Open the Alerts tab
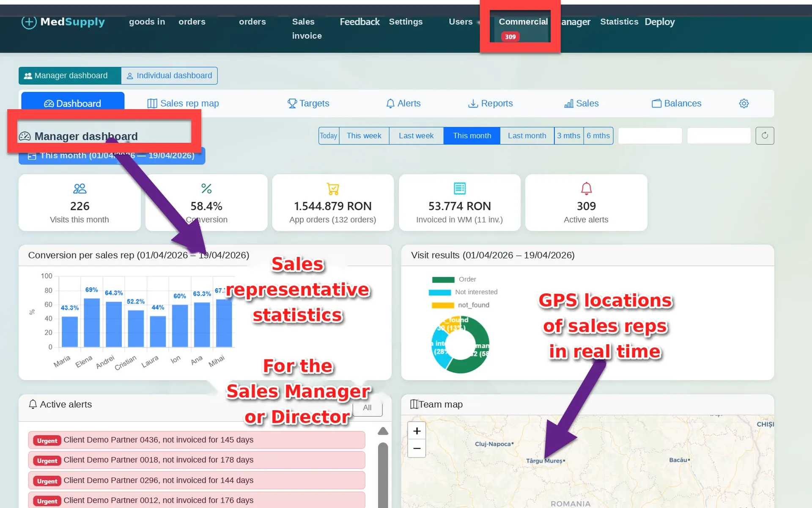Screen dimensions: 812x508 coord(403,103)
